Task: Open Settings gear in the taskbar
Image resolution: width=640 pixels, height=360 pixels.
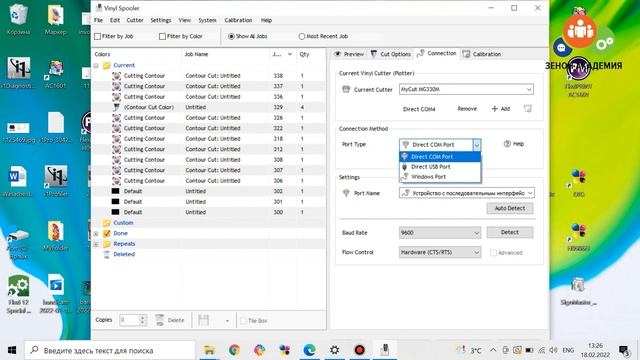Action: [x=334, y=350]
